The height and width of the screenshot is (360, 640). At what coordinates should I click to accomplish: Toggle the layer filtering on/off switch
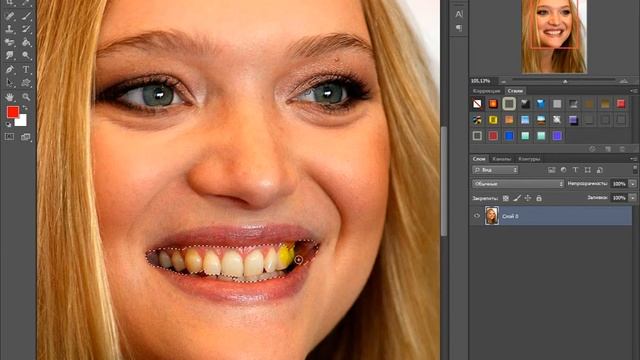[x=635, y=170]
